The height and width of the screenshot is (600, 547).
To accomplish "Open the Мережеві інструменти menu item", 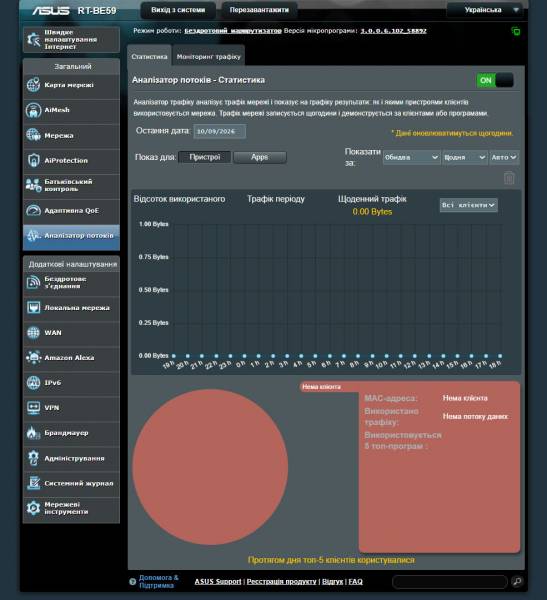I will (72, 508).
